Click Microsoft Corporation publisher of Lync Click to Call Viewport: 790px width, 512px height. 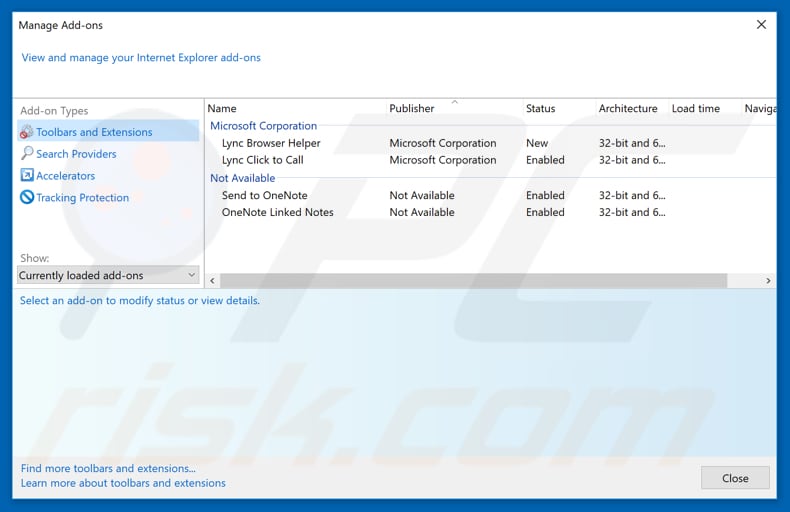(442, 160)
